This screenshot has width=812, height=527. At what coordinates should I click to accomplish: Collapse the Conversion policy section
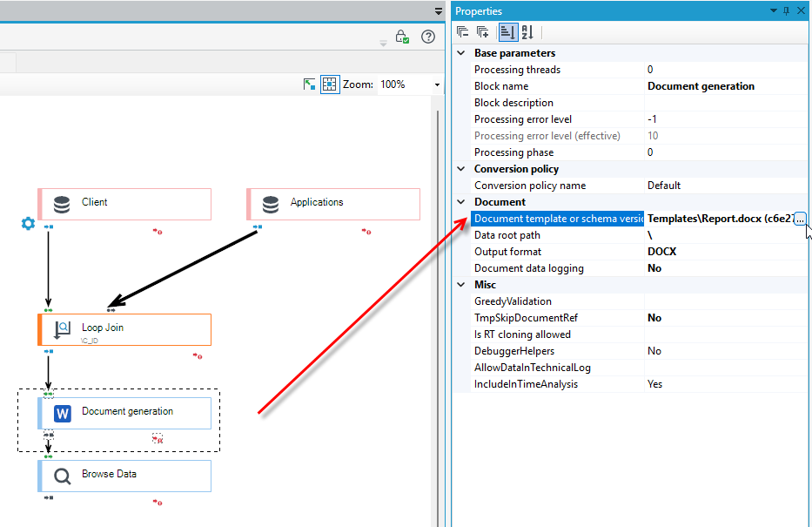[461, 168]
